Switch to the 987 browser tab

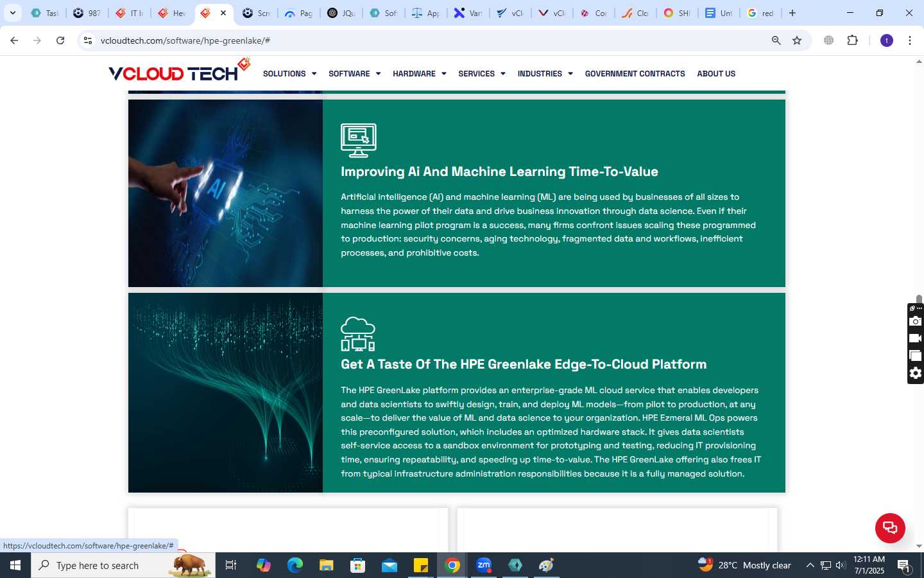(87, 13)
